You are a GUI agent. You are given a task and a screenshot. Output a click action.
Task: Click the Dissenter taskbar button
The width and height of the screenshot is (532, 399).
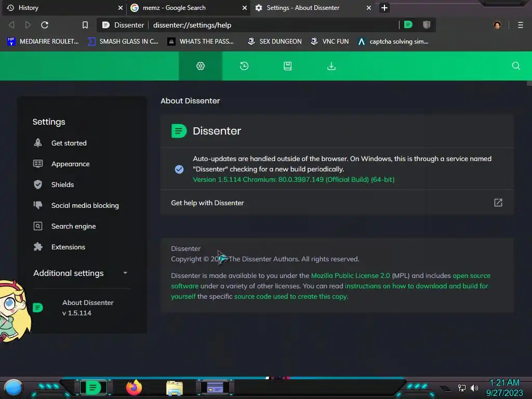tap(93, 388)
